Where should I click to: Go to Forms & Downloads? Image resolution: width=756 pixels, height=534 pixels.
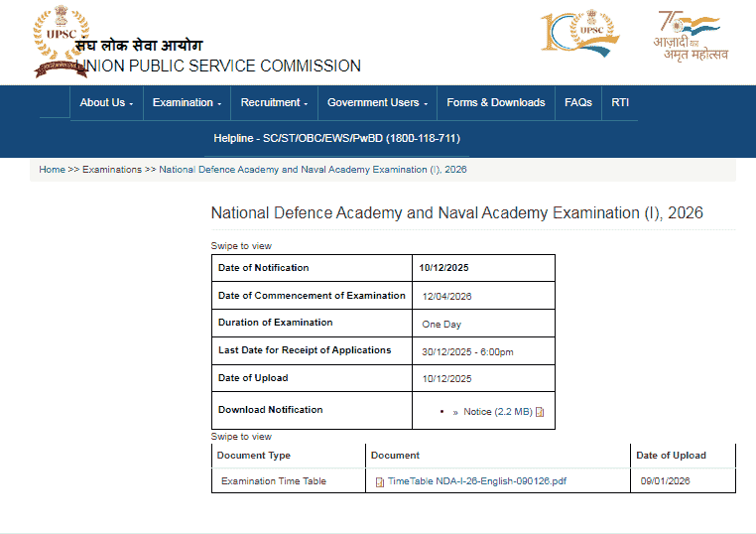click(x=496, y=103)
